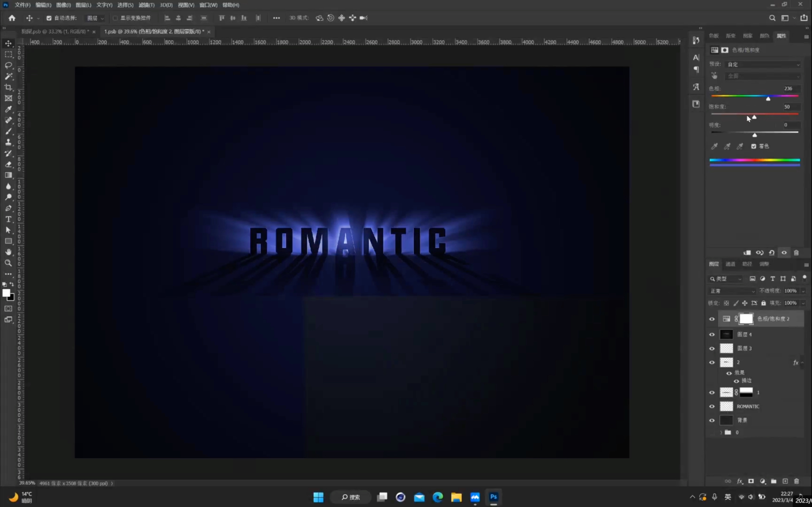Select the Magic Wand tool
The image size is (812, 507).
pyautogui.click(x=8, y=76)
